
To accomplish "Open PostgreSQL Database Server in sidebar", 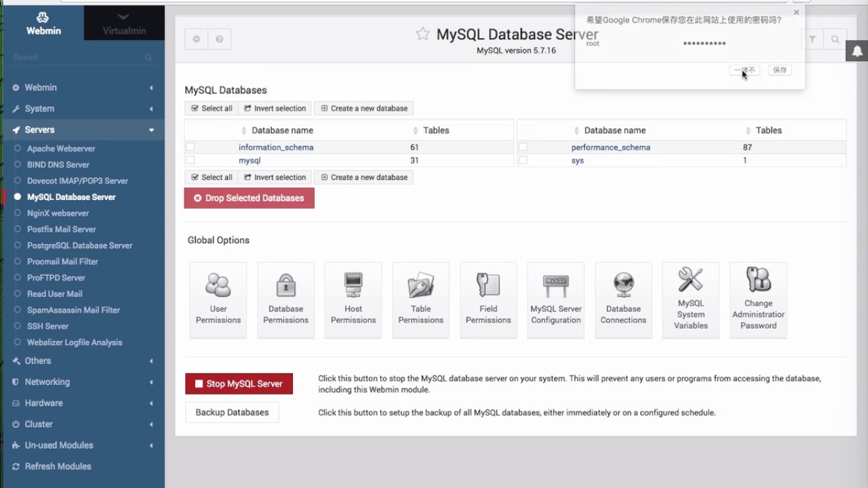I will (x=79, y=245).
